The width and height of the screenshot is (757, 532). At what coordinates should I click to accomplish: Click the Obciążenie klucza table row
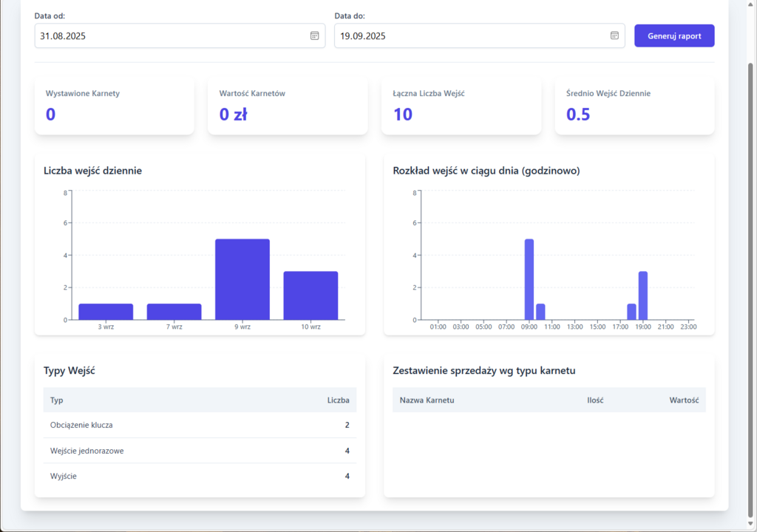pyautogui.click(x=200, y=425)
